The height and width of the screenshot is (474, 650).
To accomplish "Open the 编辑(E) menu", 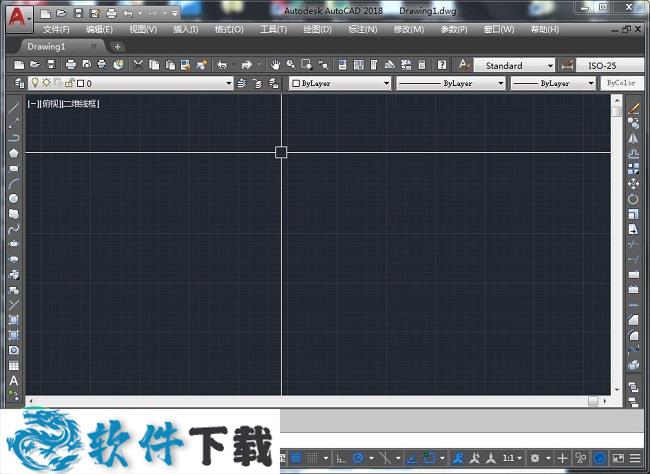I will click(99, 29).
